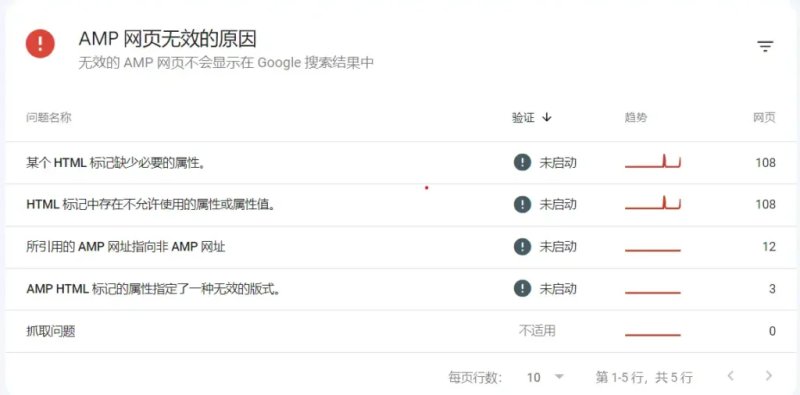Select the rows per page value 10
This screenshot has width=800, height=395.
point(534,378)
